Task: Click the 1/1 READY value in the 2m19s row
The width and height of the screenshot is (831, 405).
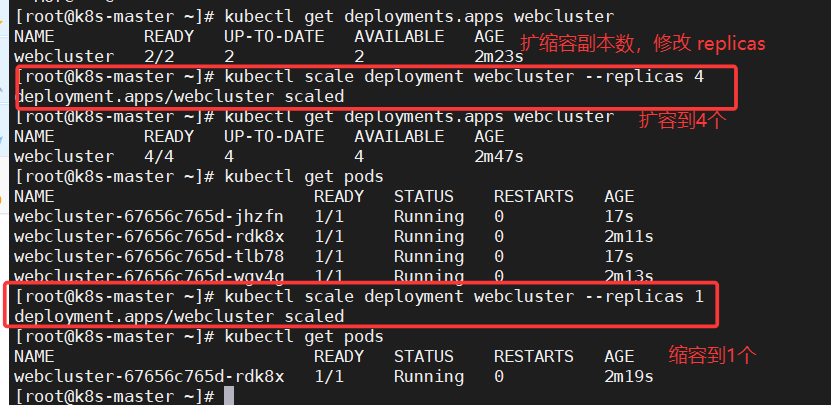Action: pos(329,376)
